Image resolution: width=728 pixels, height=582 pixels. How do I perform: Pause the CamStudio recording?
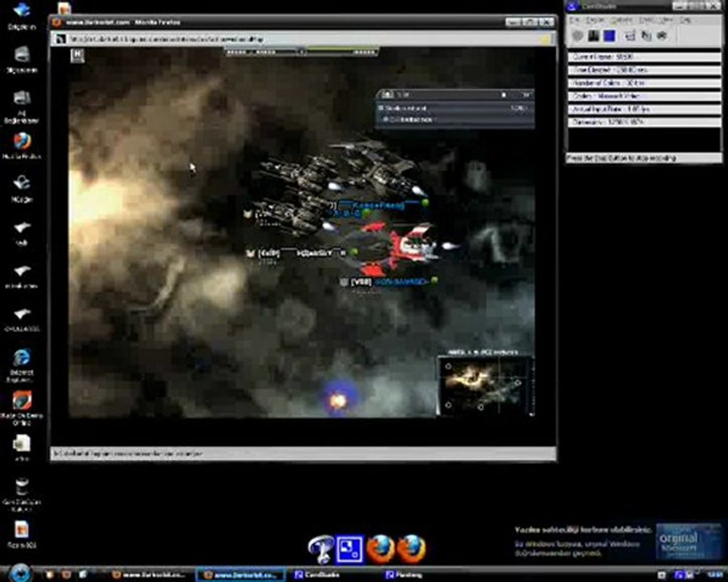click(x=594, y=36)
